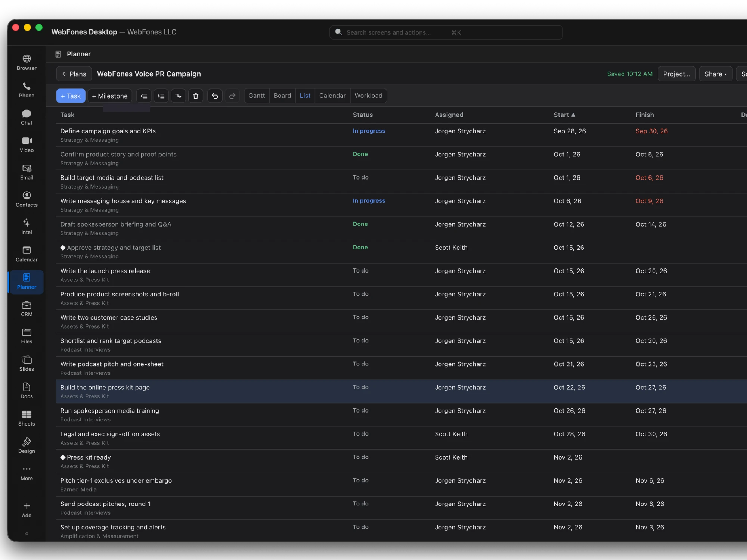
Task: Delete selected task with trash icon
Action: 196,96
